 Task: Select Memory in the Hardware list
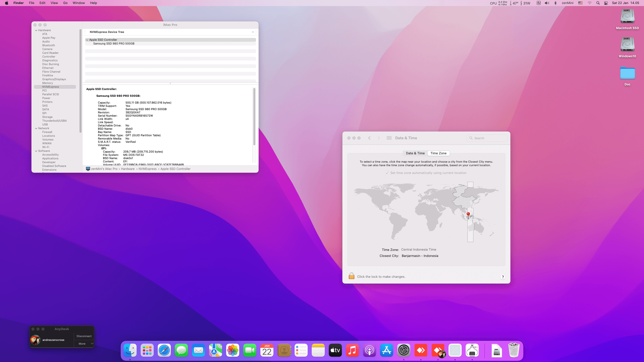coord(48,83)
